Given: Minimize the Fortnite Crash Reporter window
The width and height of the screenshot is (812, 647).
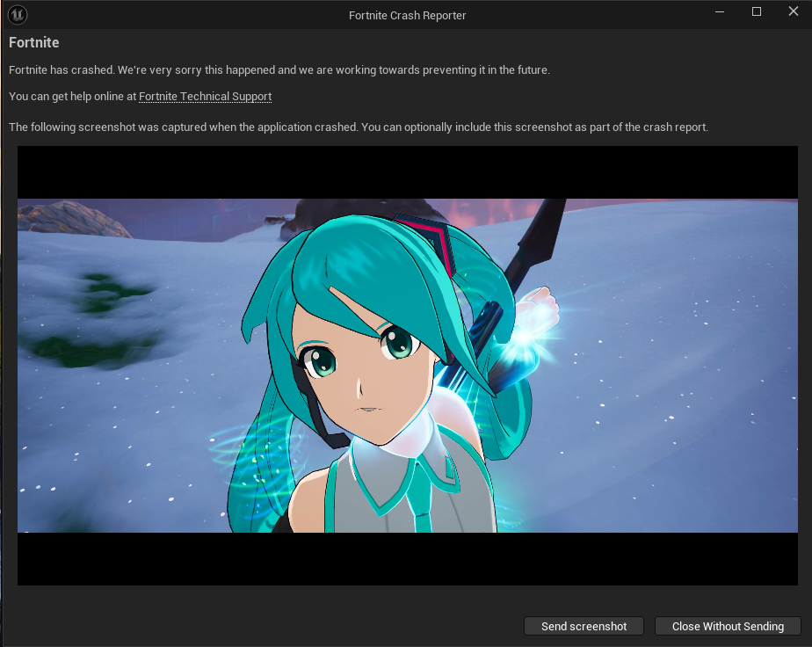Looking at the screenshot, I should point(720,11).
